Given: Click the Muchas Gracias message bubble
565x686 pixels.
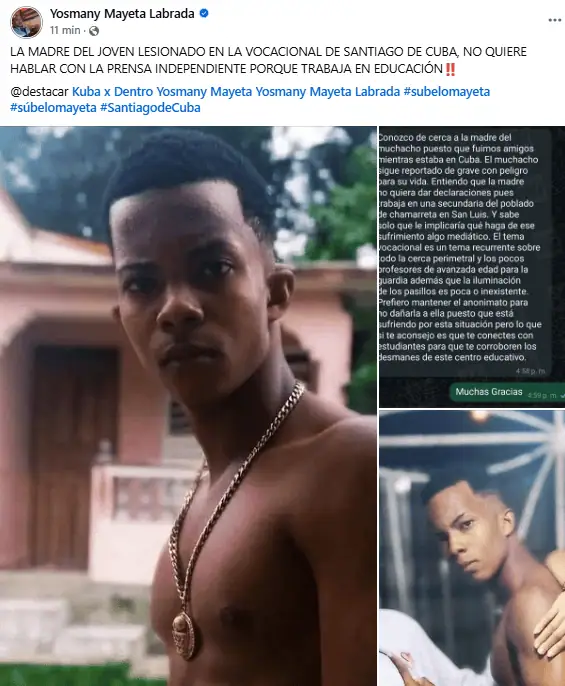Looking at the screenshot, I should pos(507,392).
